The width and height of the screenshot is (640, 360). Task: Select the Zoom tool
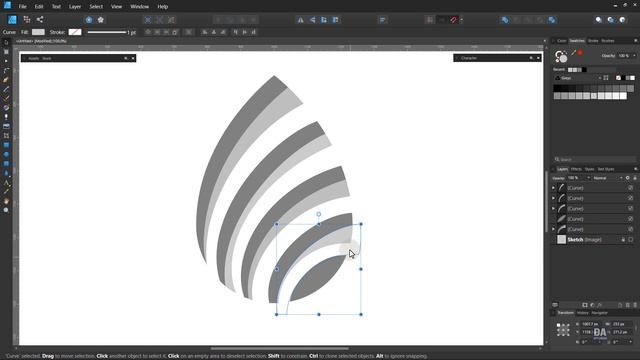6,211
